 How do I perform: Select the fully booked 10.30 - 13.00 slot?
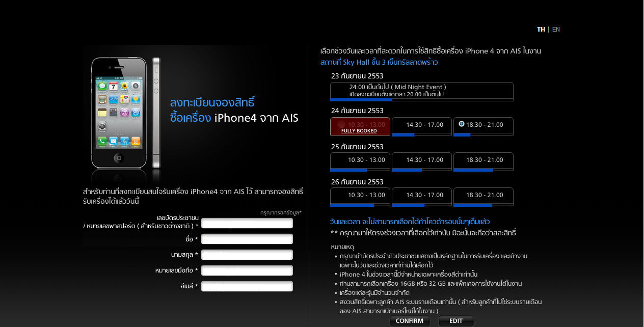360,126
